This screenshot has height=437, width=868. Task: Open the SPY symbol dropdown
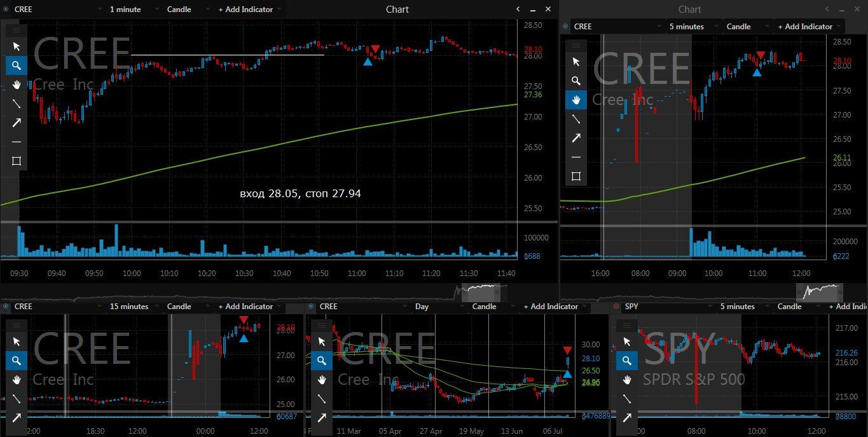tap(668, 307)
